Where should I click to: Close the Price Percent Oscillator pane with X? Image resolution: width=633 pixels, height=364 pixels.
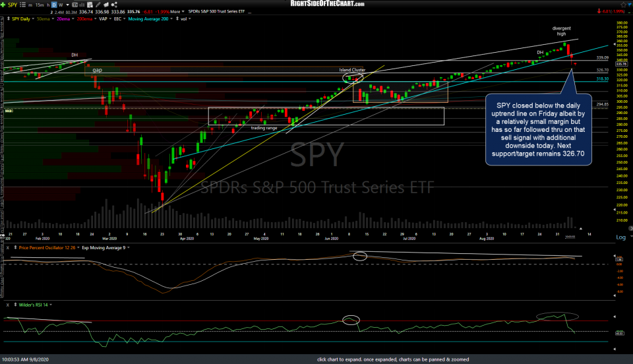[x=8, y=248]
